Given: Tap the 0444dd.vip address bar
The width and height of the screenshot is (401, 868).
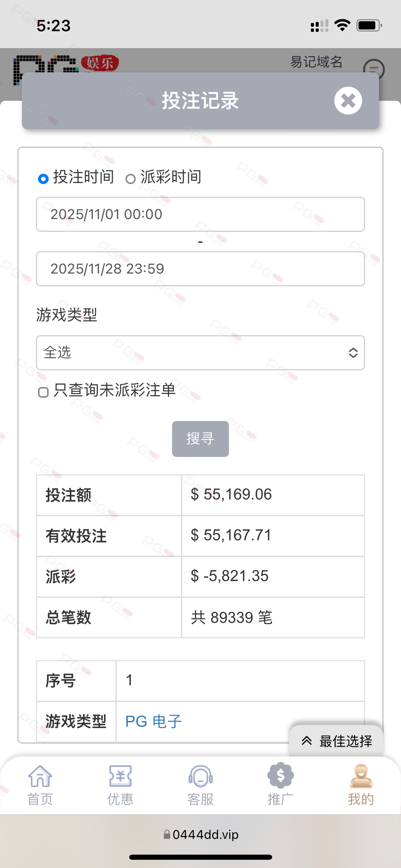Looking at the screenshot, I should pyautogui.click(x=201, y=834).
